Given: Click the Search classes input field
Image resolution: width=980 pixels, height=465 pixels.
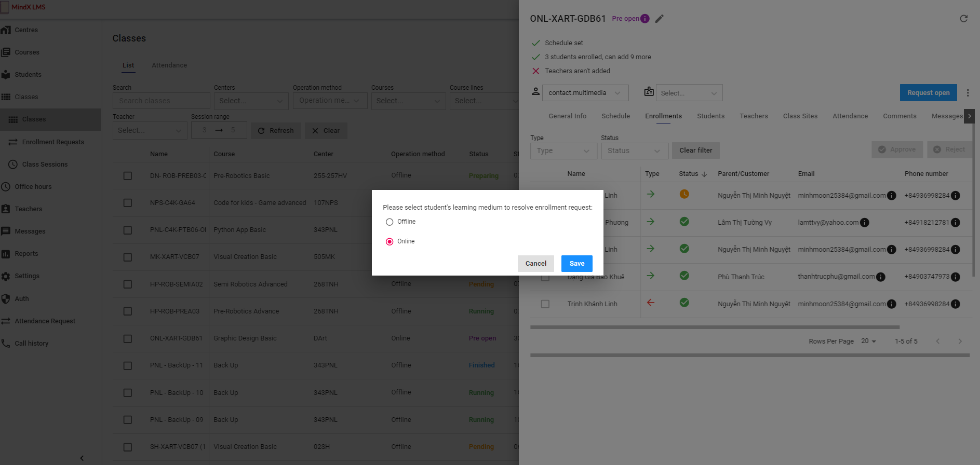Looking at the screenshot, I should coord(161,101).
